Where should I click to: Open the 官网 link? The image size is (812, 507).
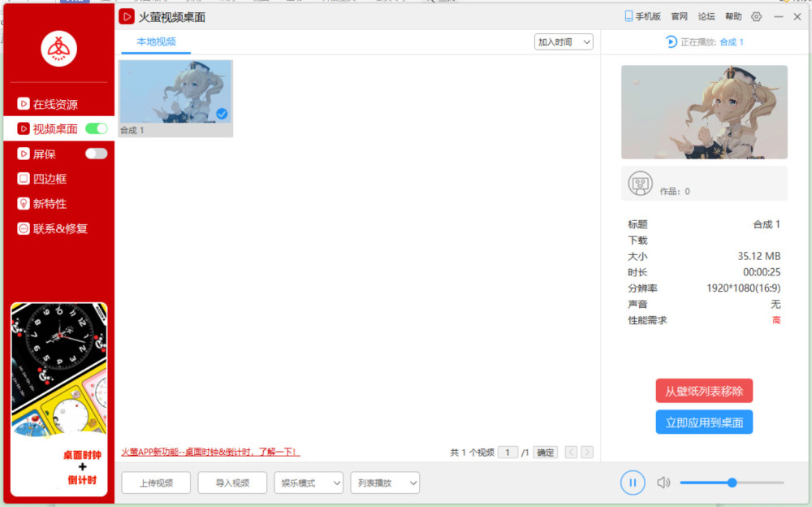click(680, 16)
